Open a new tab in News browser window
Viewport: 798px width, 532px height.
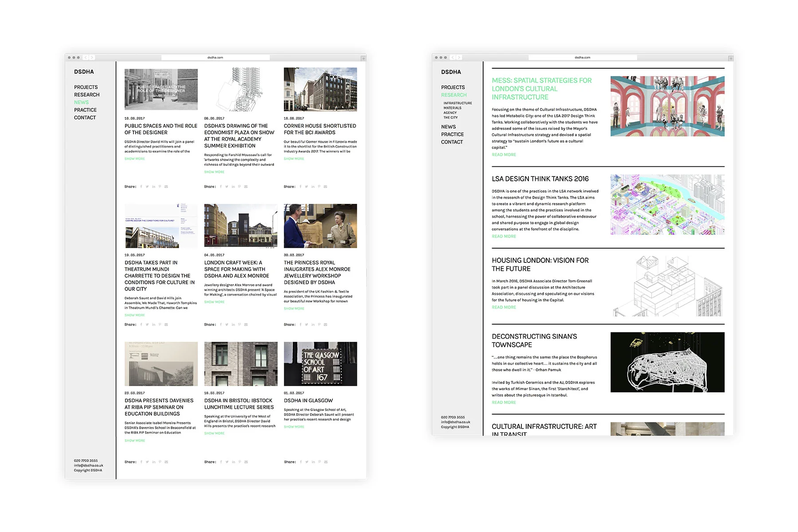[x=364, y=58]
